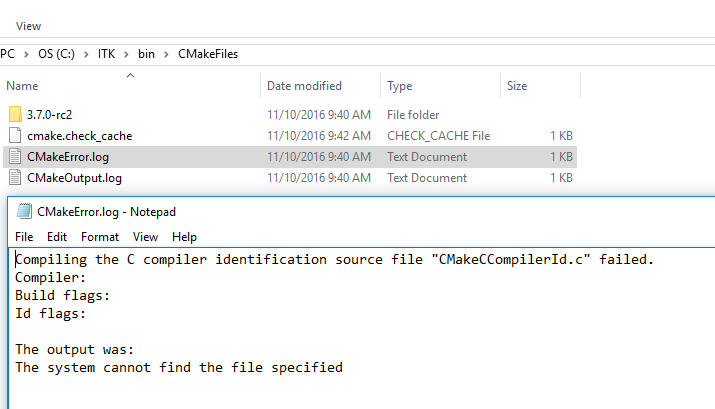Click the cmake.check_cache file icon
The width and height of the screenshot is (715, 409).
pos(15,135)
